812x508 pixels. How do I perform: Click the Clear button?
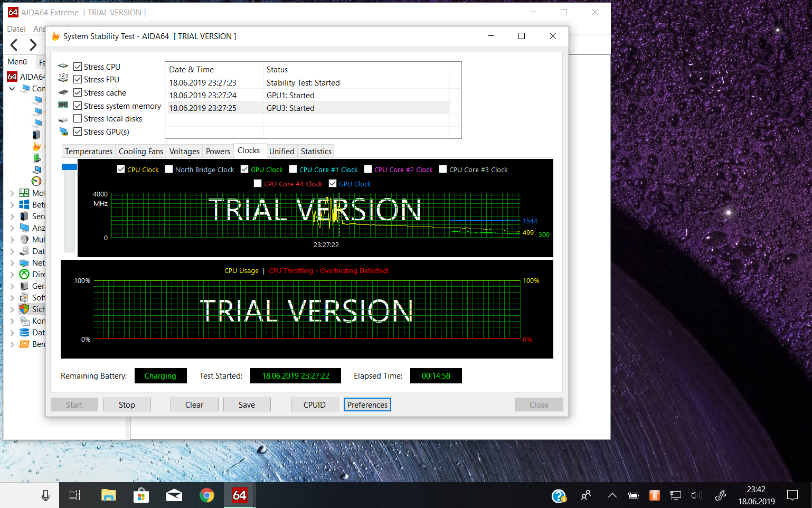pos(194,404)
